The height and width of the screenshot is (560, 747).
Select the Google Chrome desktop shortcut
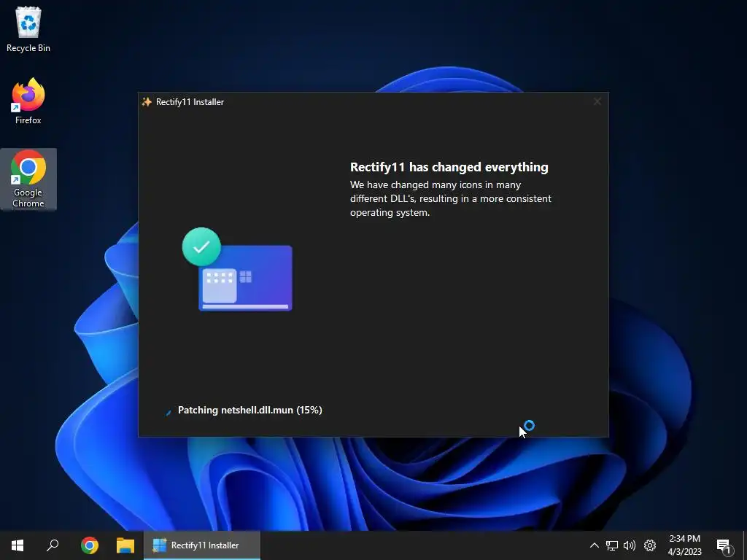[x=28, y=179]
